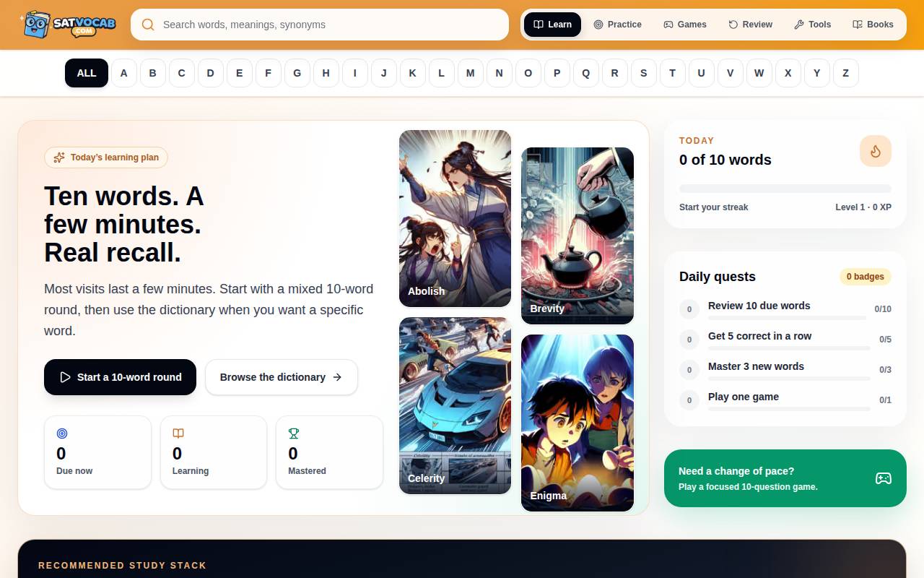
Task: Click the play icon in Start a 10-word round
Action: click(65, 377)
